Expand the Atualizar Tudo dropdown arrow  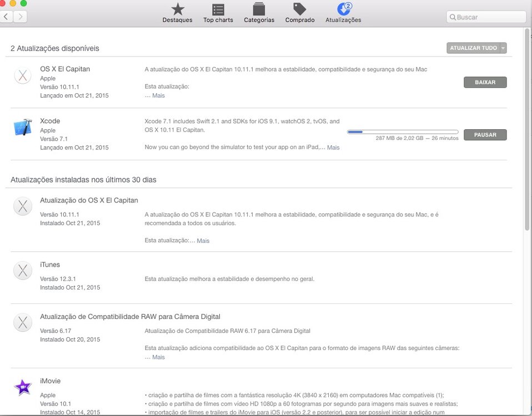point(503,48)
